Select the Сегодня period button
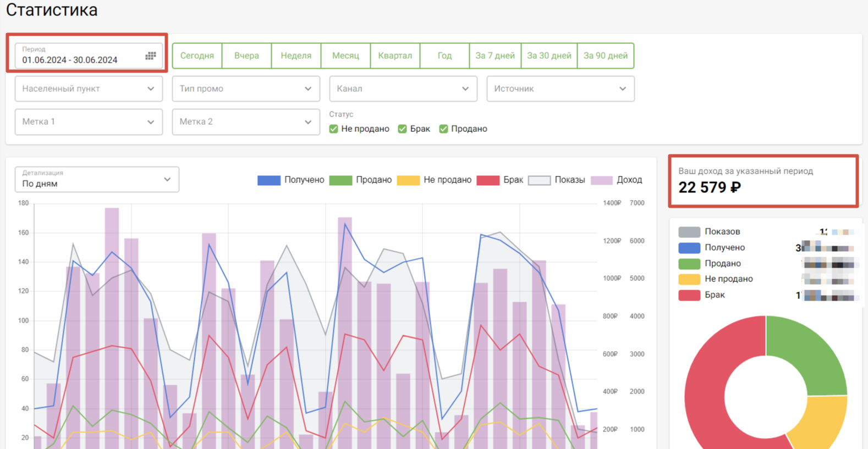The image size is (868, 449). coord(197,56)
